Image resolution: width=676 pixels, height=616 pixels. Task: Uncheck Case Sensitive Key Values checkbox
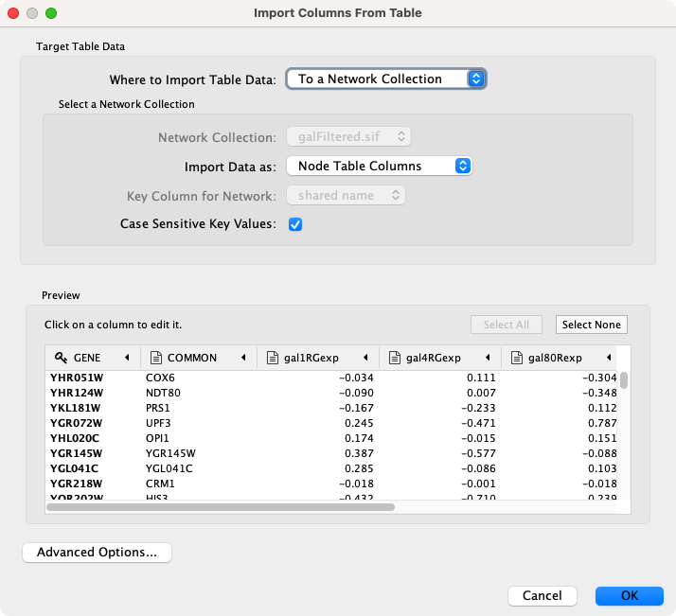coord(295,224)
